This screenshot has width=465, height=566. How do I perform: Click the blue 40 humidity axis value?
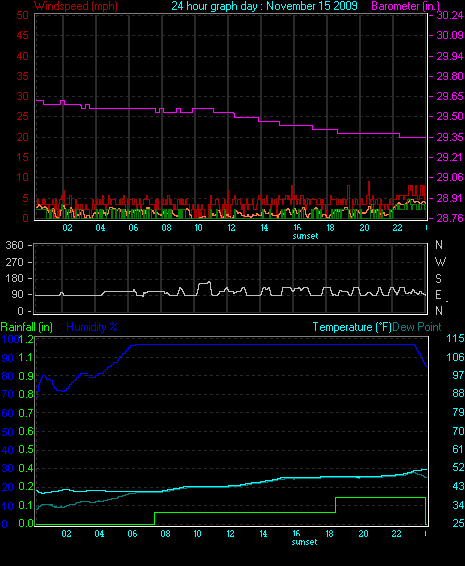coord(8,450)
